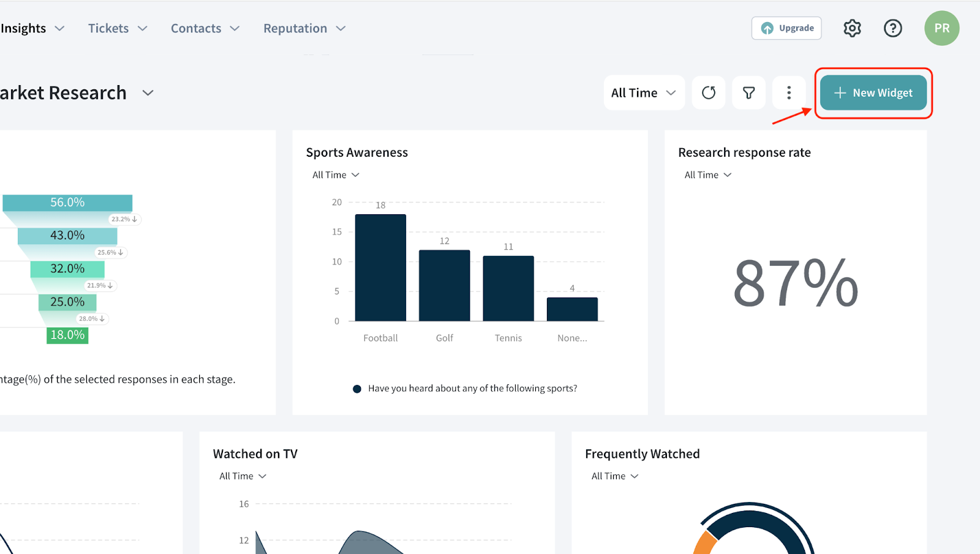The image size is (980, 554).
Task: Click the help question mark icon
Action: point(892,28)
